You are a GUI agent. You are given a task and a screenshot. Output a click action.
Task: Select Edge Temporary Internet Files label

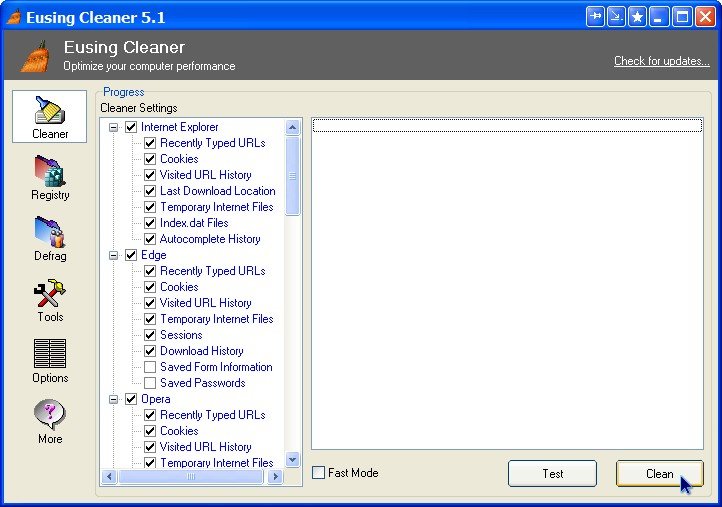[x=217, y=319]
